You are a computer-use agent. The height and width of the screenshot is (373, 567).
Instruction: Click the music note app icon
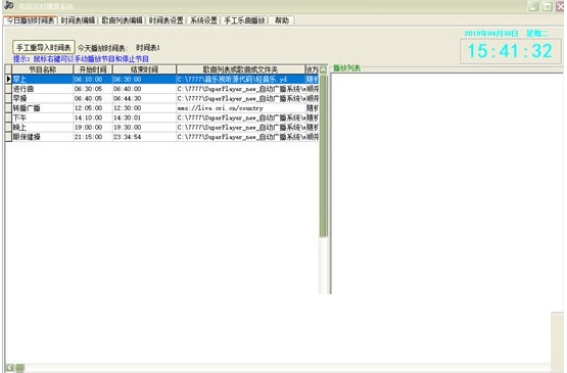pyautogui.click(x=9, y=5)
